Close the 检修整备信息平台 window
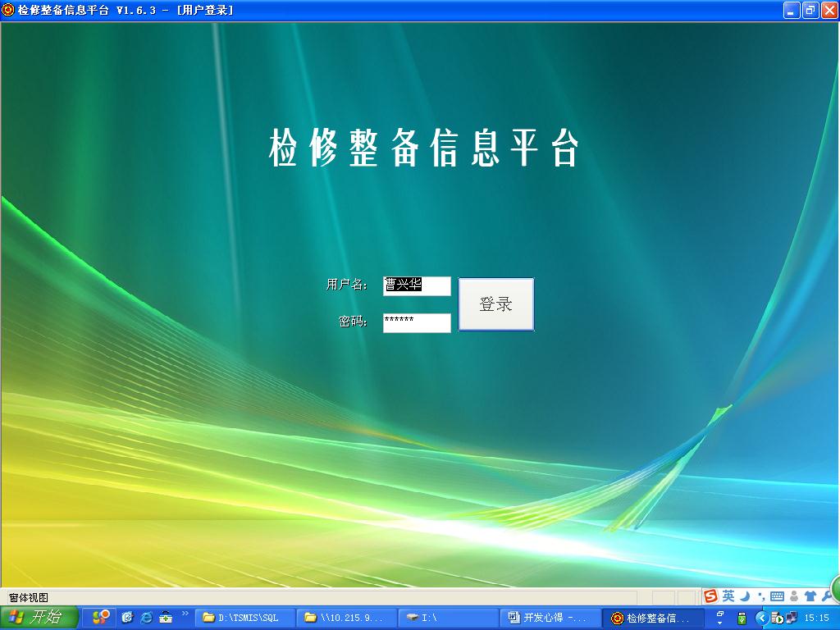Image resolution: width=840 pixels, height=630 pixels. coord(829,10)
